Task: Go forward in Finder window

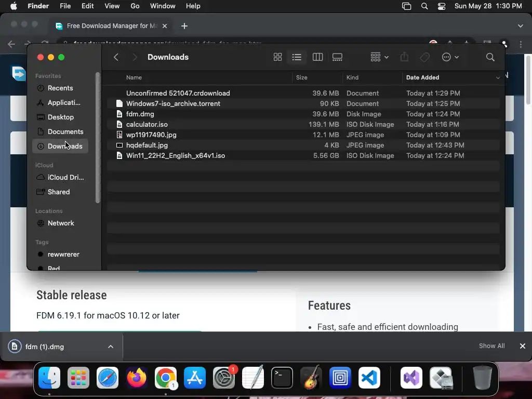Action: tap(135, 57)
